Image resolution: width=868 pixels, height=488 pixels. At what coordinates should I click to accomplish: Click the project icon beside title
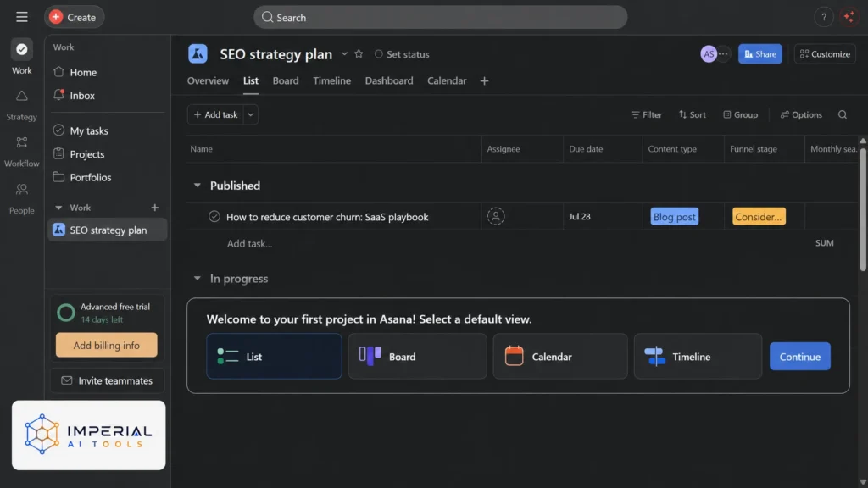coord(198,53)
